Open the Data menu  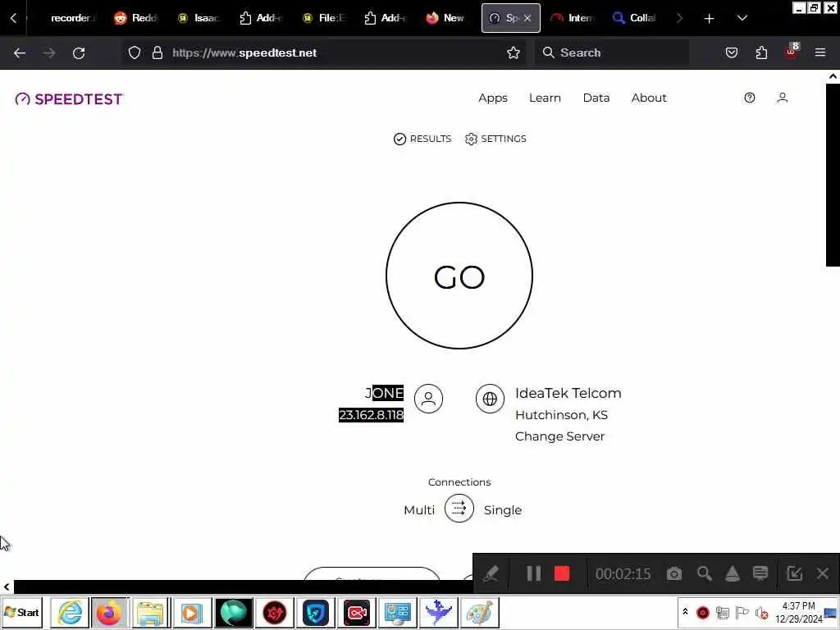[596, 98]
